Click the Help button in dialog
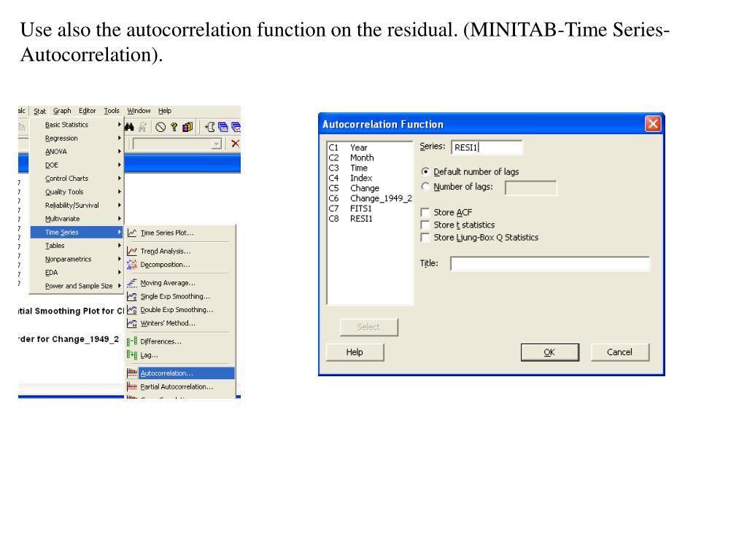747x560 pixels. click(355, 352)
